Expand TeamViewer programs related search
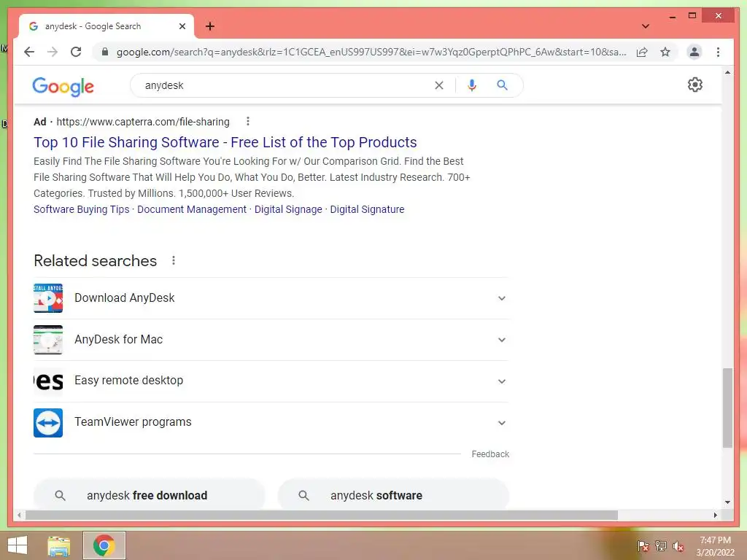The height and width of the screenshot is (560, 747). point(502,423)
